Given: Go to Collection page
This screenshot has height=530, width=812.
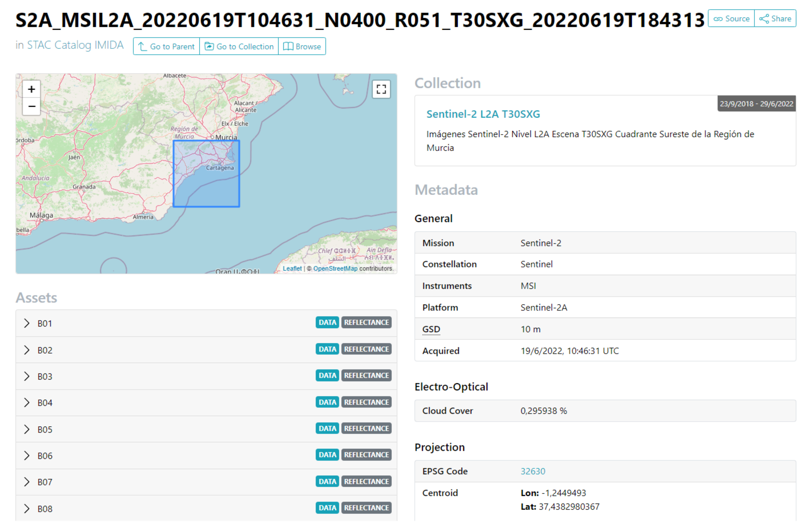Looking at the screenshot, I should (239, 46).
